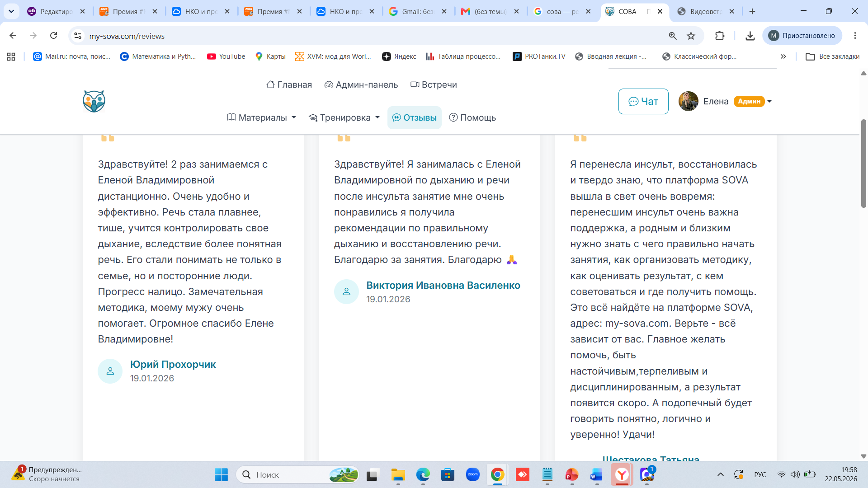Open the tab search dropdown
Image resolution: width=868 pixels, height=488 pixels.
(11, 11)
